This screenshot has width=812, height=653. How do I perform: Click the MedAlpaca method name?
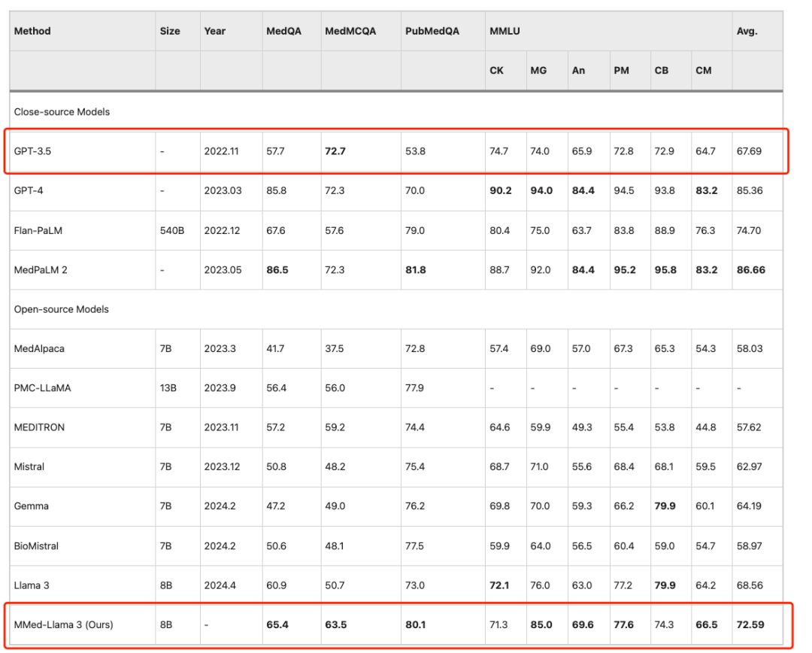[x=39, y=349]
